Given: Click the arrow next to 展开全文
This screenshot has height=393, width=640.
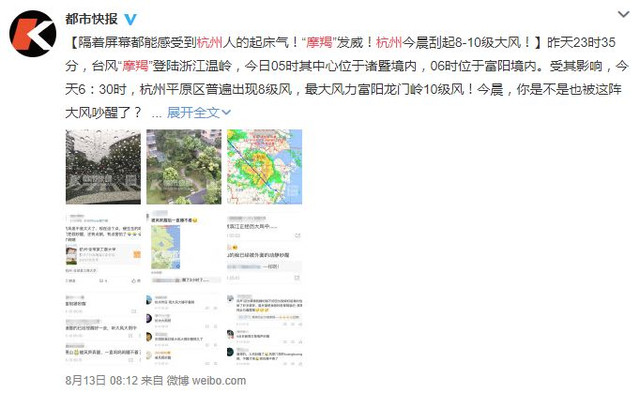Looking at the screenshot, I should (x=226, y=112).
